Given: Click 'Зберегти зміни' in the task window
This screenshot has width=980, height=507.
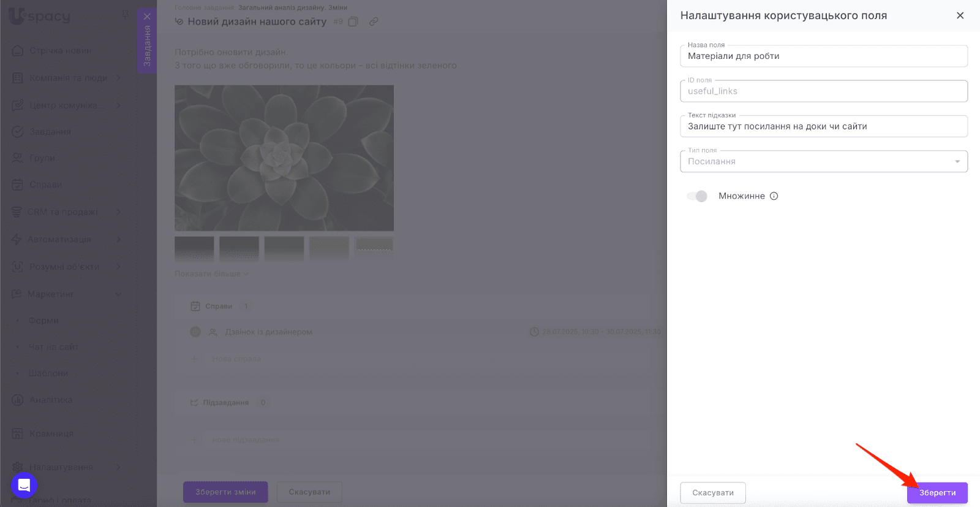Looking at the screenshot, I should 225,492.
